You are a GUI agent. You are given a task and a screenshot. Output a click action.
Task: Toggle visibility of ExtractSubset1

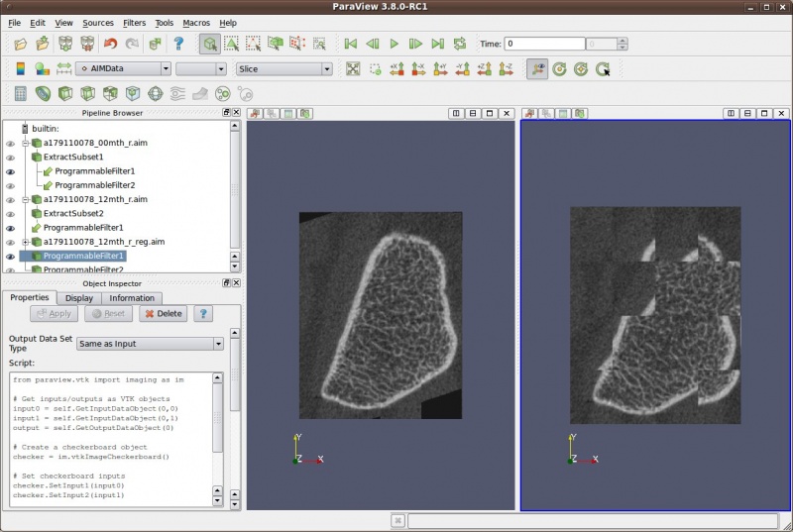[x=10, y=158]
